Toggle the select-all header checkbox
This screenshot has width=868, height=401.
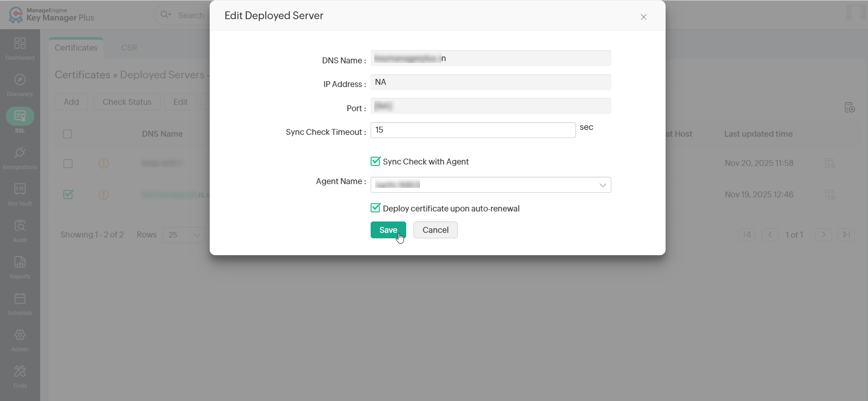coord(67,134)
